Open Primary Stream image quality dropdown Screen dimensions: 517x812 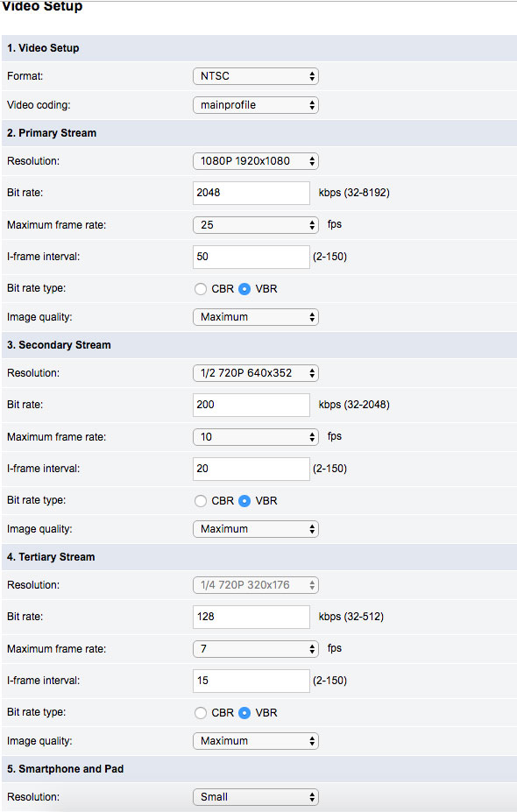click(x=255, y=317)
